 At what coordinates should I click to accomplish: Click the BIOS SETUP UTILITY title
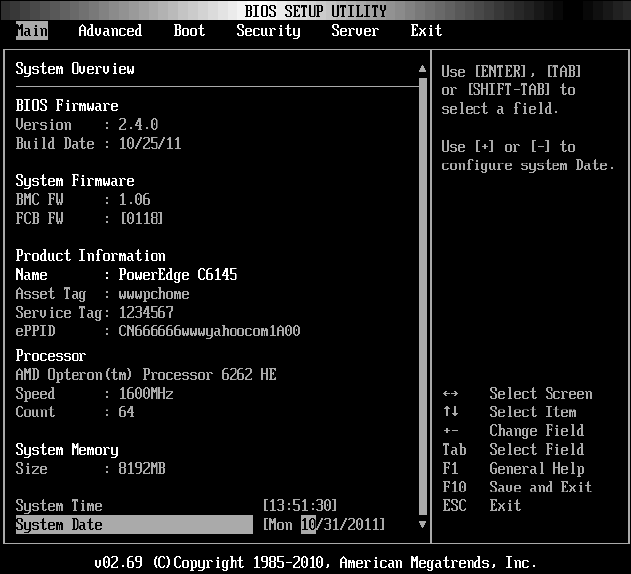tap(316, 11)
